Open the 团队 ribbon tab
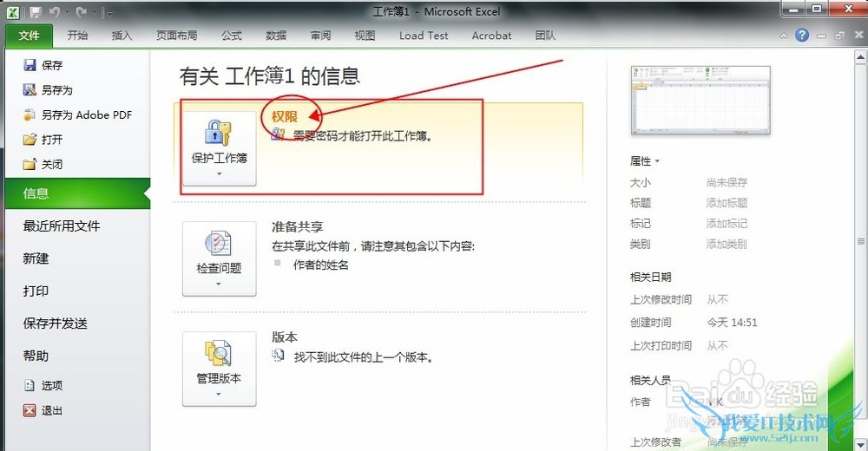Image resolution: width=868 pixels, height=451 pixels. tap(545, 36)
